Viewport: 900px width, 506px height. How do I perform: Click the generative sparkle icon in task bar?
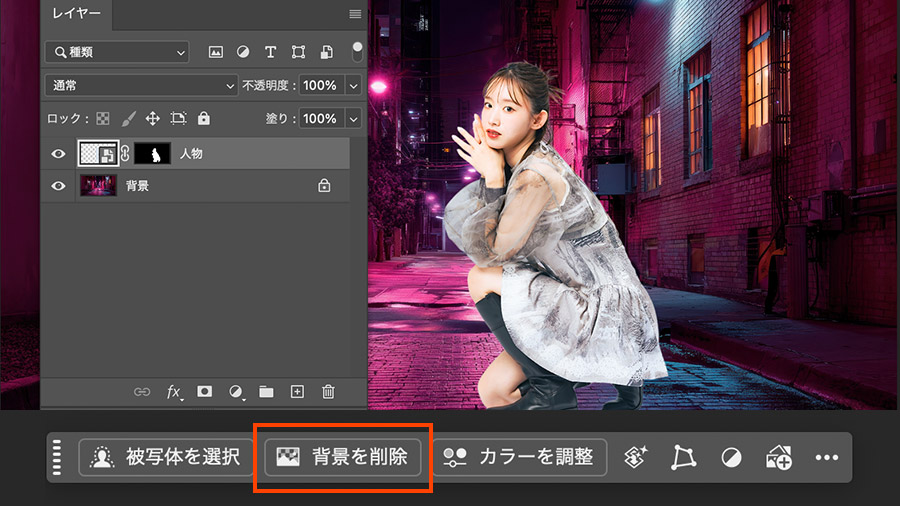click(636, 457)
